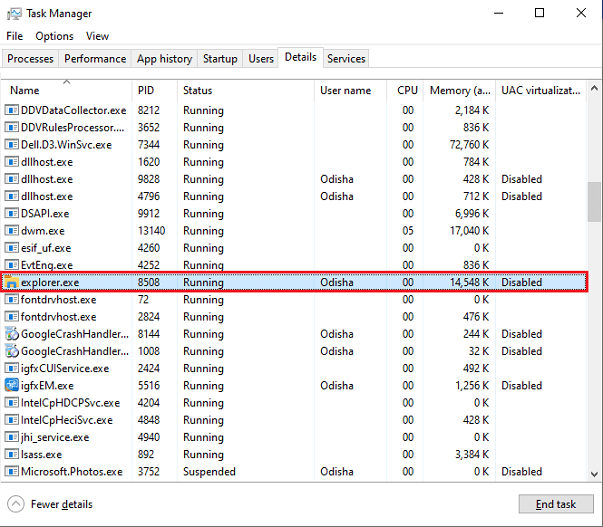The image size is (603, 527).
Task: Sort by the Status column header
Action: click(x=246, y=90)
